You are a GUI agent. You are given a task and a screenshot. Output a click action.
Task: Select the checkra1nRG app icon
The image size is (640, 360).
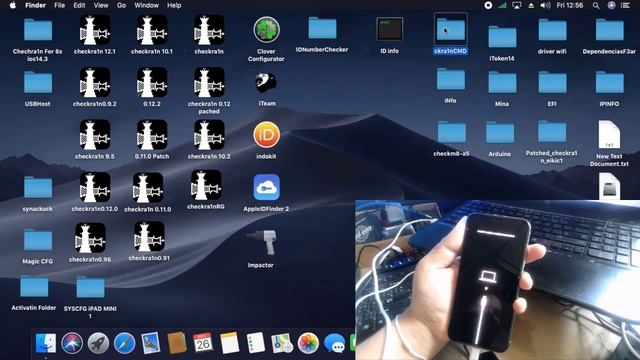206,185
